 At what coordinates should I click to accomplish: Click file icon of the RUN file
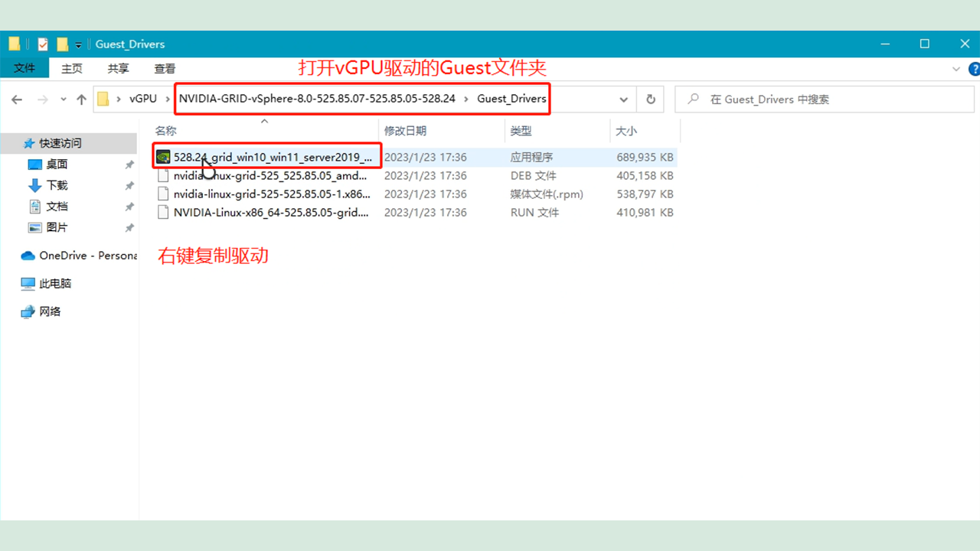coord(163,213)
